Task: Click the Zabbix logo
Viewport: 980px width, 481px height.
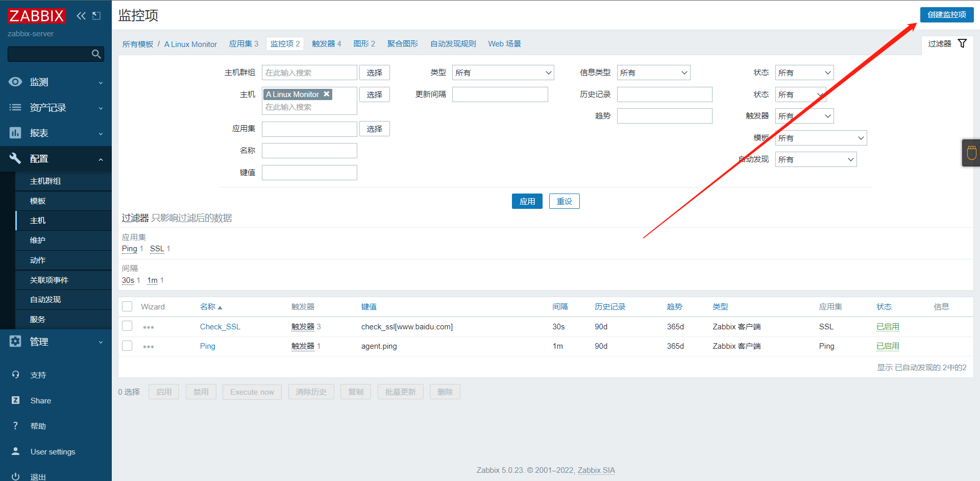Action: coord(37,16)
